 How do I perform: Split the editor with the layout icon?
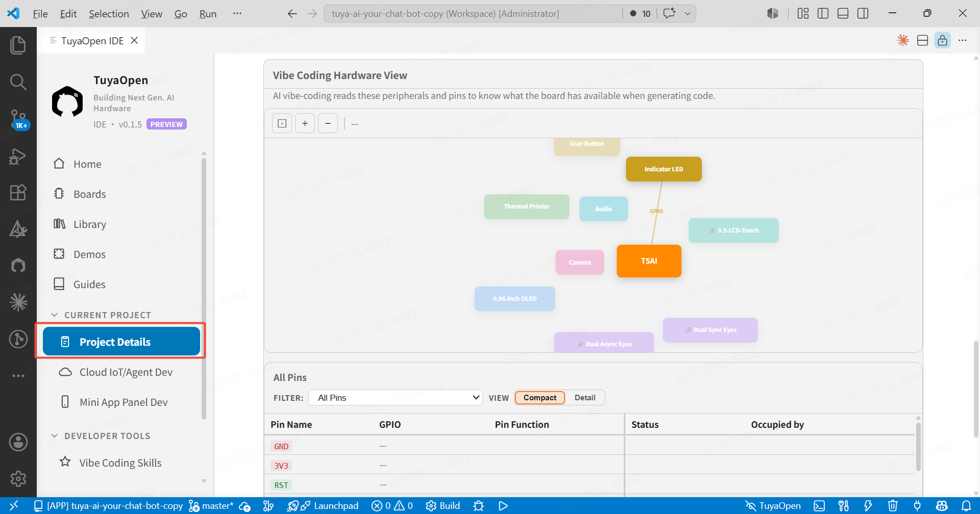pos(922,40)
